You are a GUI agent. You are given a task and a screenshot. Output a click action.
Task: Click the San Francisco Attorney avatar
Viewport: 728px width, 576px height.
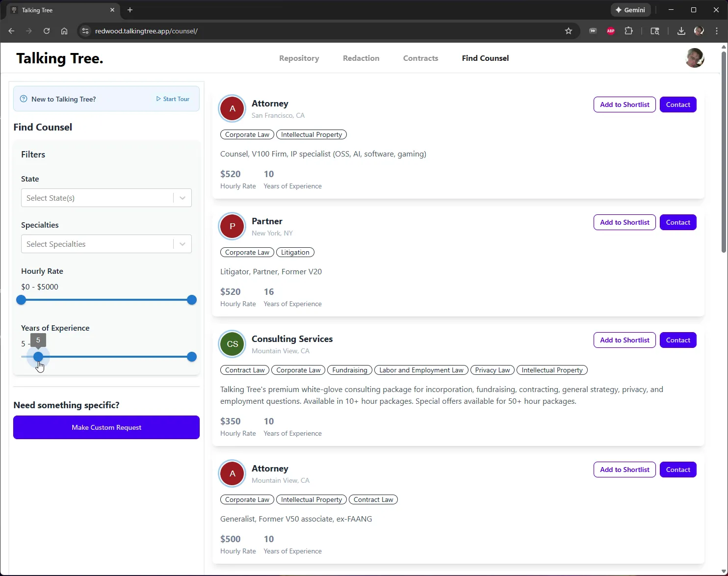232,108
